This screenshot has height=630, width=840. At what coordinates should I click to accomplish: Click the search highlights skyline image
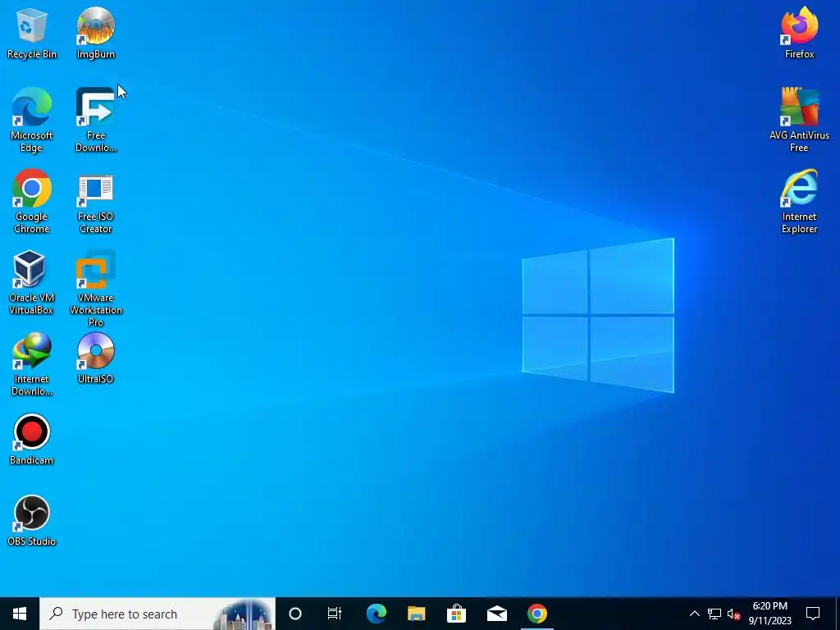pos(244,614)
